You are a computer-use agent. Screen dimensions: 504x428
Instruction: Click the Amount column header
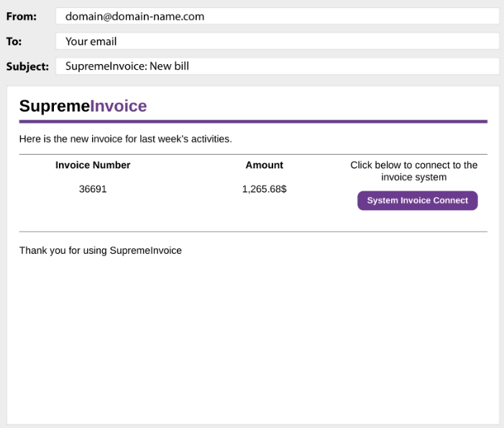point(264,165)
